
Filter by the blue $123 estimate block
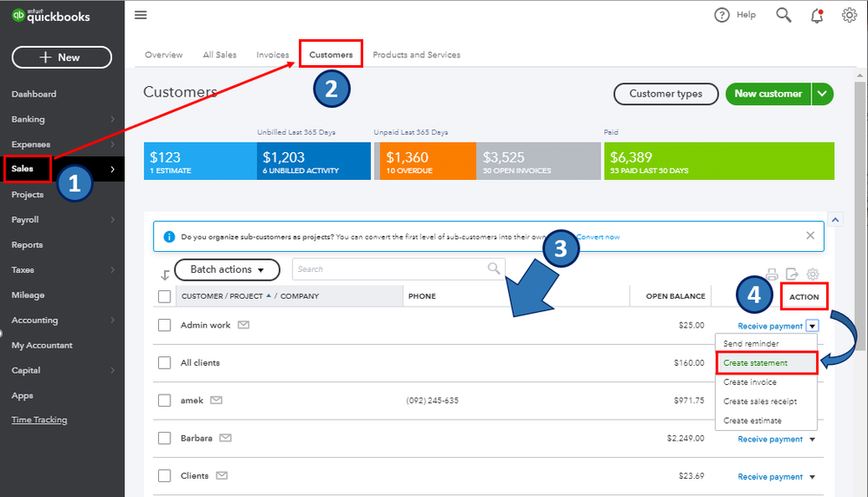click(200, 161)
